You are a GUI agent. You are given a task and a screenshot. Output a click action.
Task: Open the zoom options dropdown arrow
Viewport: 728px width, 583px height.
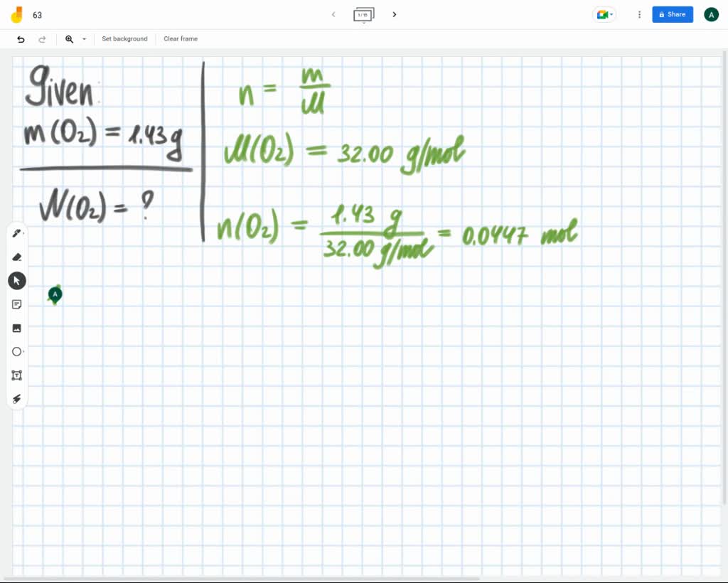click(x=83, y=39)
